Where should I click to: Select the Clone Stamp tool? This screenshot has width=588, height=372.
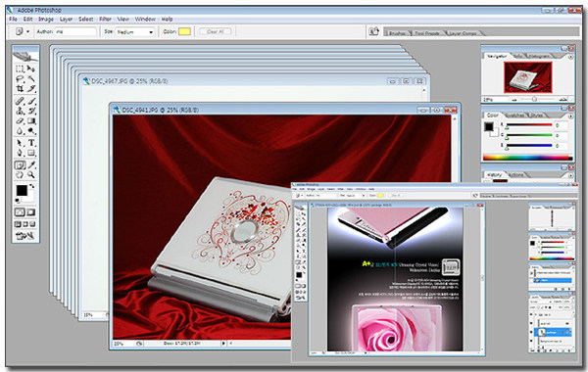tap(20, 111)
